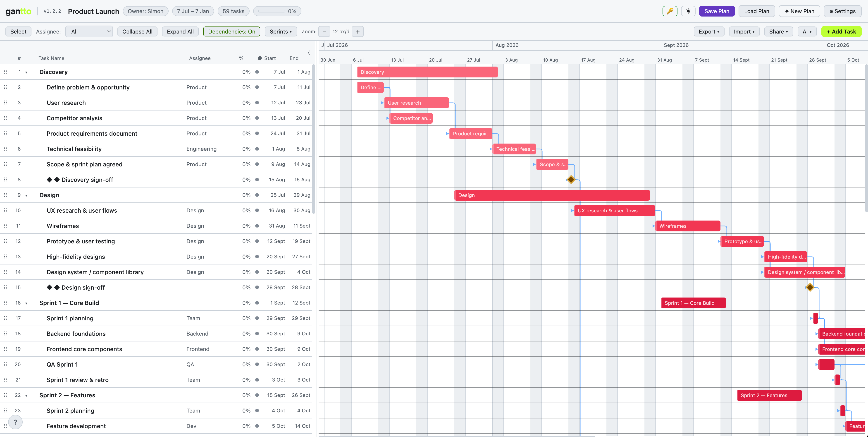Click Sprint 2 — Features summary bar
The image size is (868, 437).
coord(769,395)
